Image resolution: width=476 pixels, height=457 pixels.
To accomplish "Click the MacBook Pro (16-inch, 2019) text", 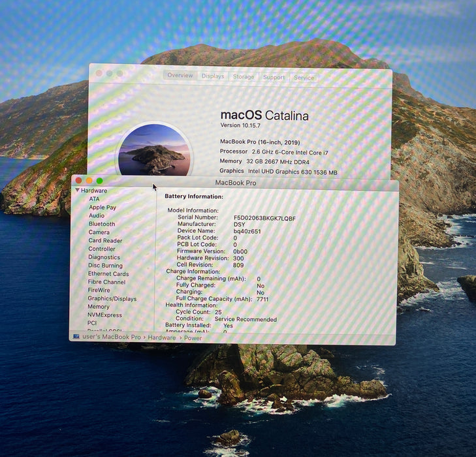I will (260, 142).
